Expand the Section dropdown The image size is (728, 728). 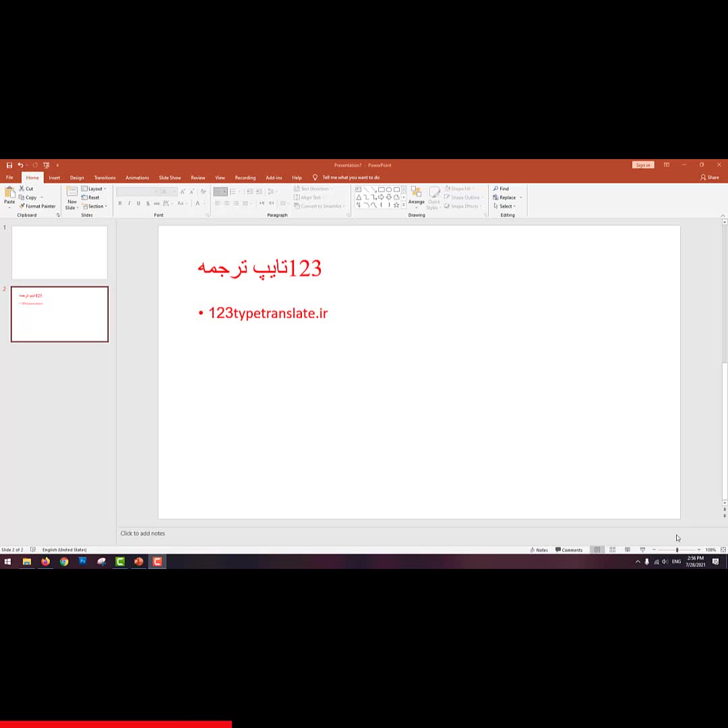(94, 206)
